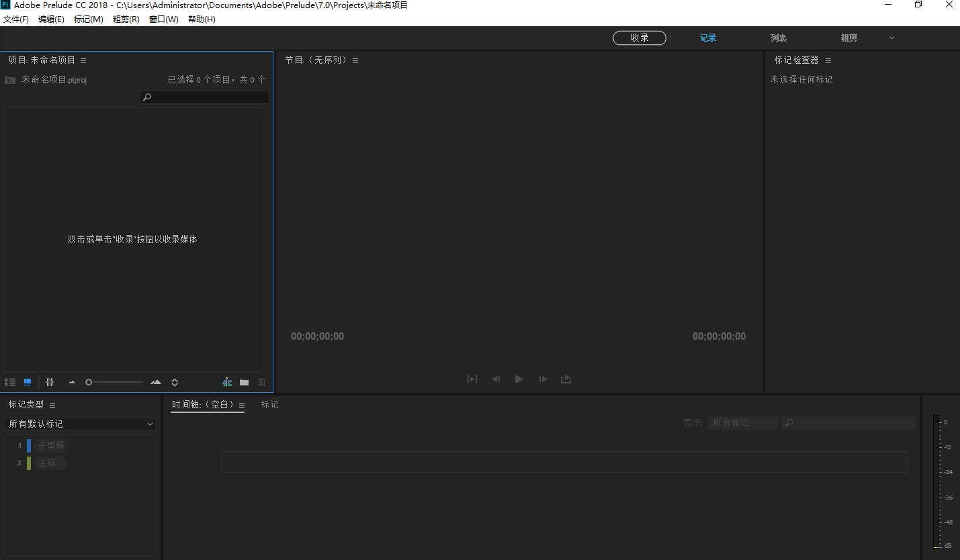Switch project panel to list view
960x560 pixels.
point(10,381)
